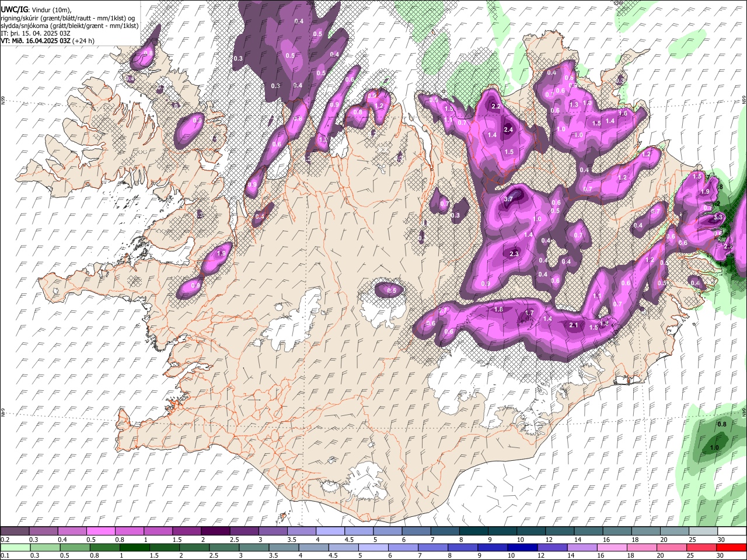
Task: Select the light grey swatch between 25 and 30
Action: 703,531
